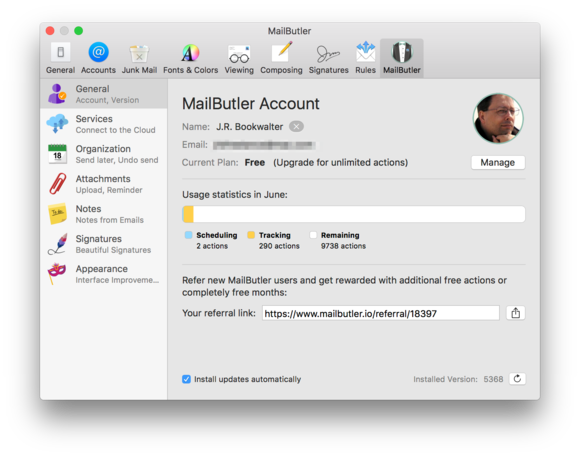The image size is (580, 457).
Task: Remove the account name with X badge
Action: 296,127
